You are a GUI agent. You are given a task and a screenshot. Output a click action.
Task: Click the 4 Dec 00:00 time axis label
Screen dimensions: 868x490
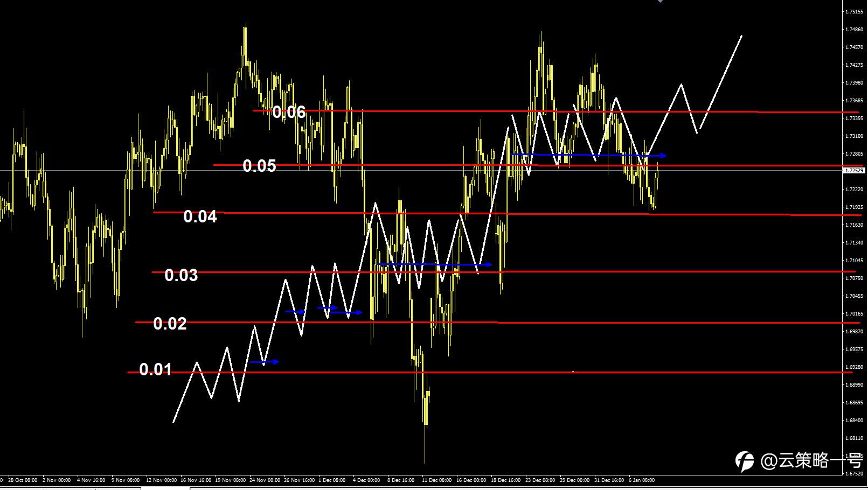click(x=366, y=480)
